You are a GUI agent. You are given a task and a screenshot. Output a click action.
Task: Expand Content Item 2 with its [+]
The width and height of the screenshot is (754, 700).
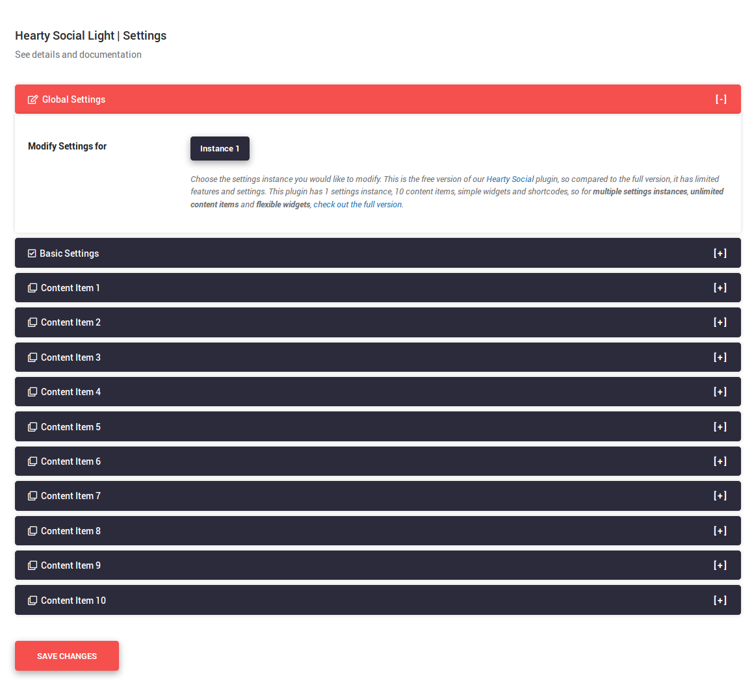[x=720, y=322]
